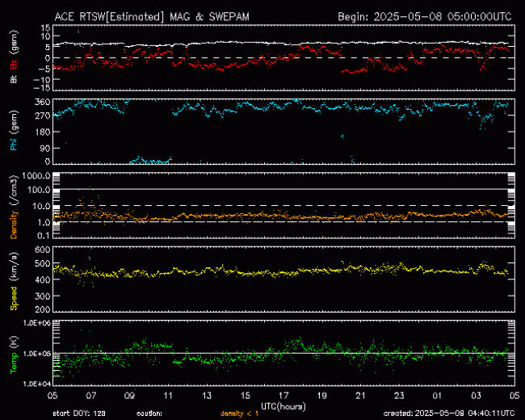Click the 'caution:' footer label
The height and width of the screenshot is (420, 525).
pos(149,414)
